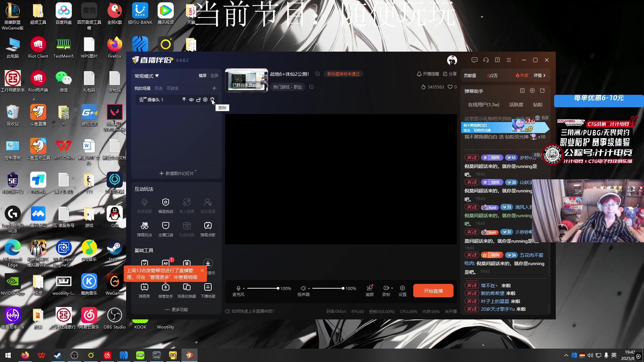Select the 活跃度 tab

[516, 105]
